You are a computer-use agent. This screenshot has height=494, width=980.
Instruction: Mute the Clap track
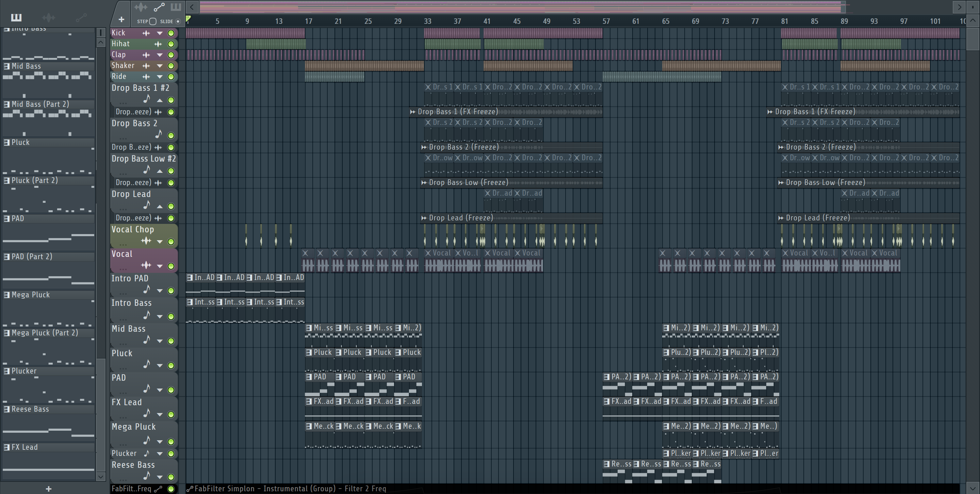coord(171,55)
